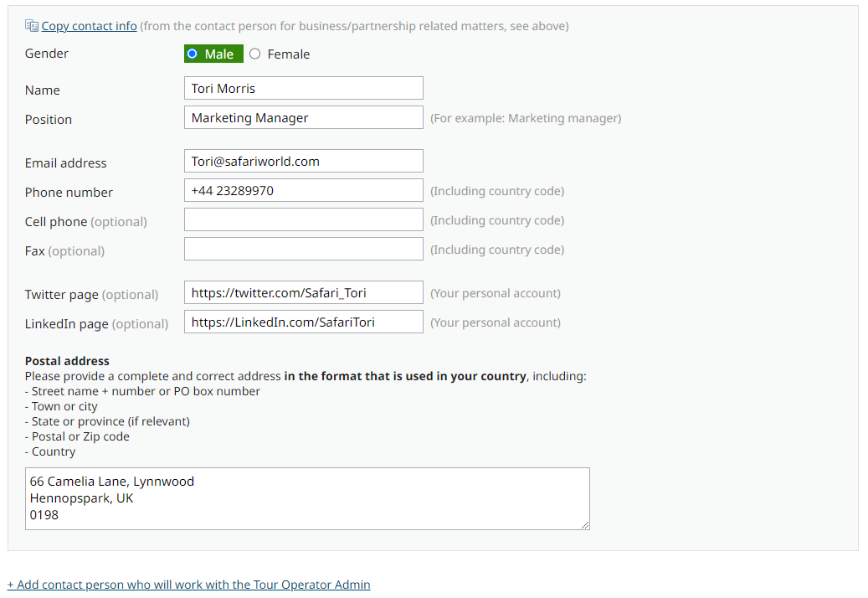The width and height of the screenshot is (868, 598).
Task: Click the empty Fax field
Action: (x=303, y=249)
